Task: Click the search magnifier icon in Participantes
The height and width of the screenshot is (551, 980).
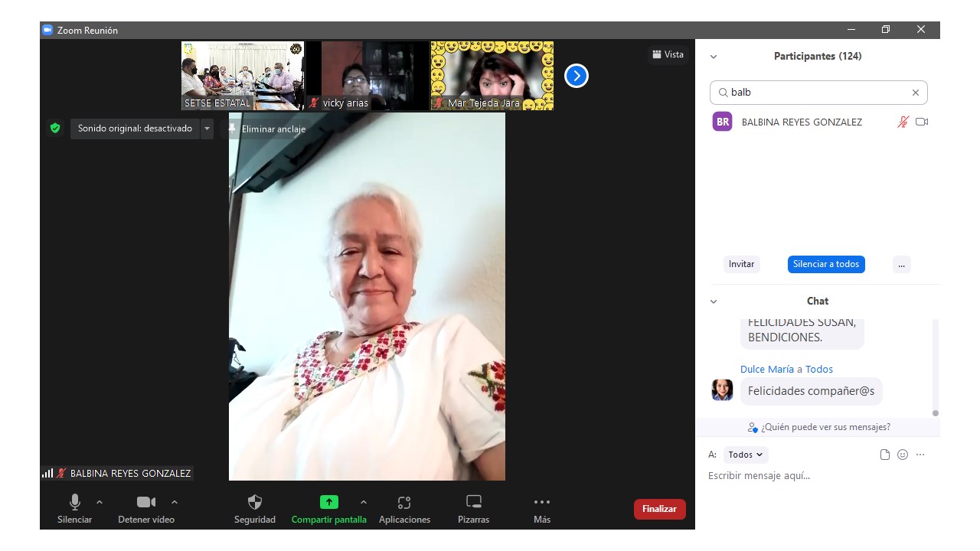Action: 723,93
